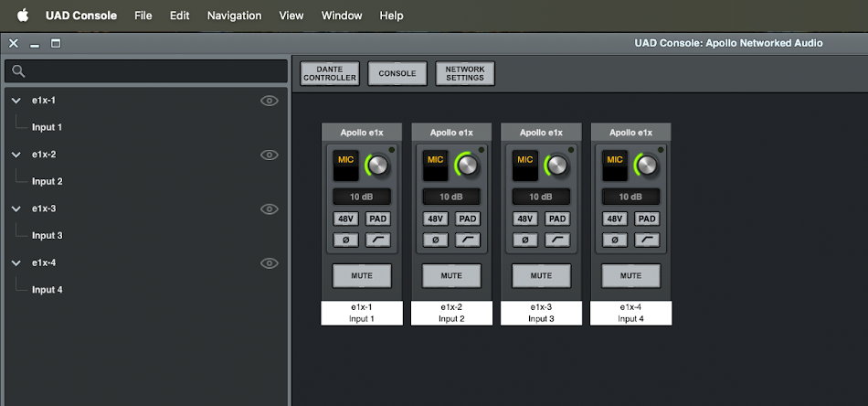
Task: Click the Console button
Action: tap(397, 74)
